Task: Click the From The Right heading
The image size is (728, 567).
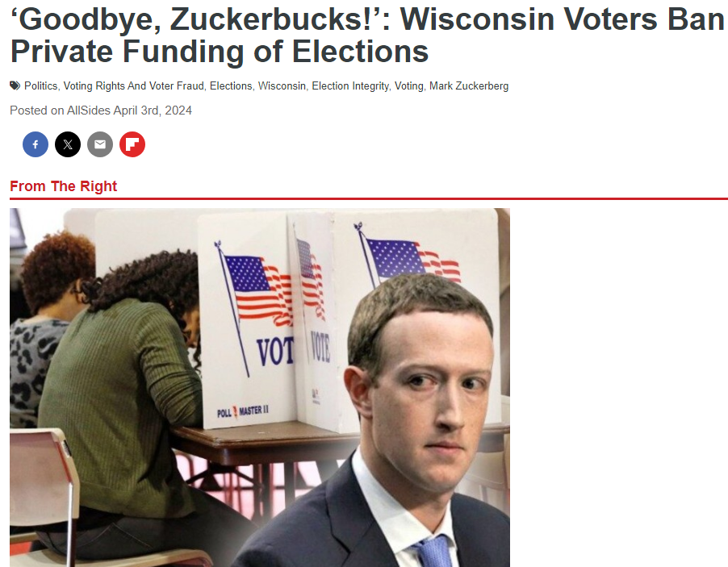Action: (63, 186)
